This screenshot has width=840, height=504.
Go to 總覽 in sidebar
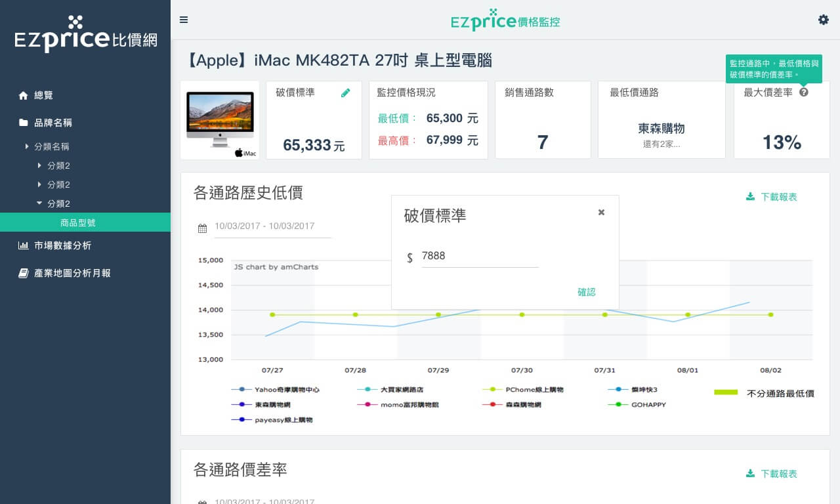coord(43,95)
